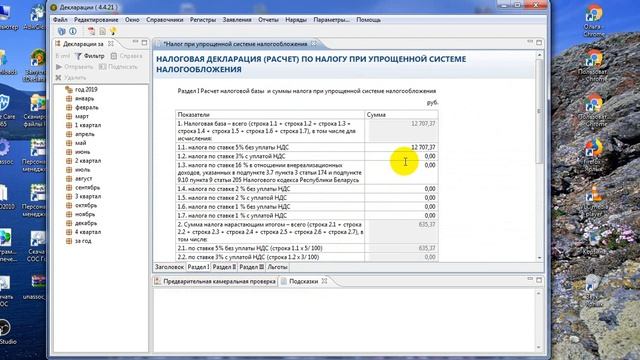The width and height of the screenshot is (640, 360).
Task: Click the Справка button in declarations panel
Action: point(127,56)
